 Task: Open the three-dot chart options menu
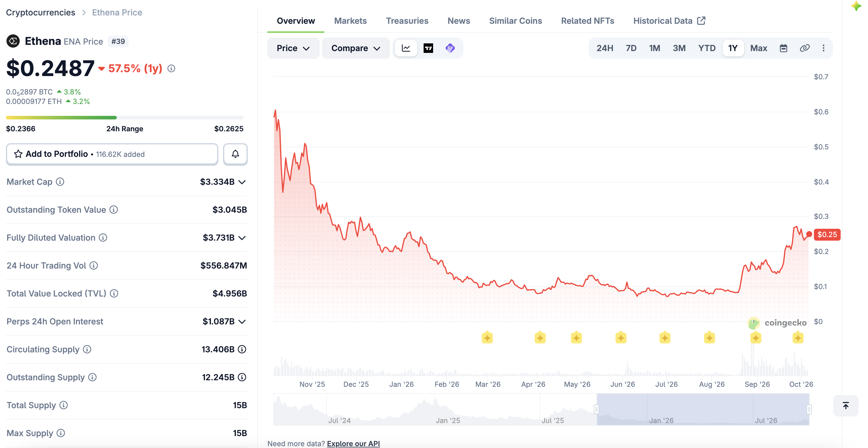(x=823, y=48)
